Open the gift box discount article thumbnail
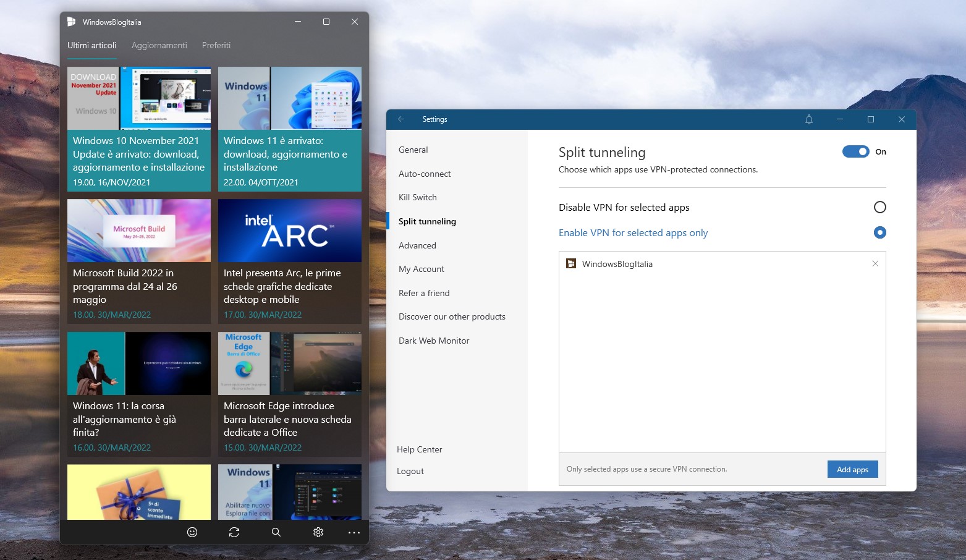 139,492
